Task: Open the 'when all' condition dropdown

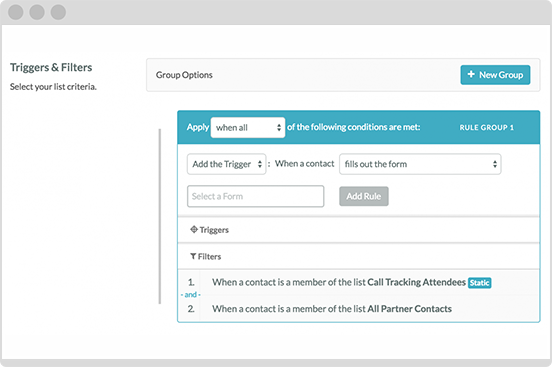Action: 248,127
